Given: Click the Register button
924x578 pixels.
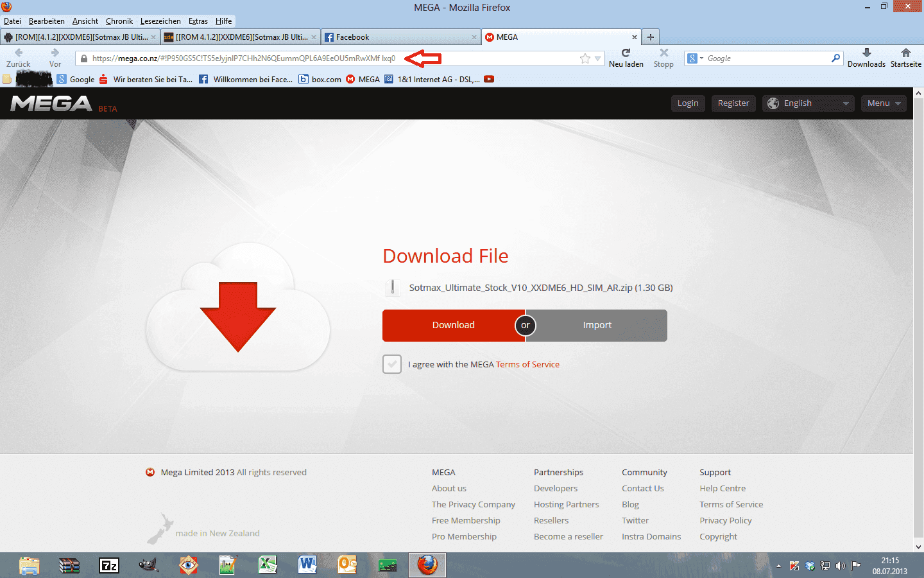Looking at the screenshot, I should [733, 103].
